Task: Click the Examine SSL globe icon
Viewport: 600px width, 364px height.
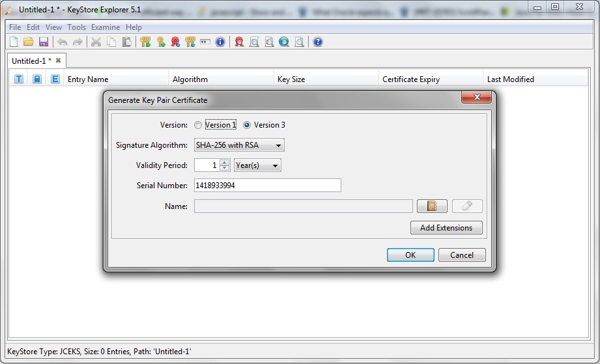Action: [x=284, y=42]
